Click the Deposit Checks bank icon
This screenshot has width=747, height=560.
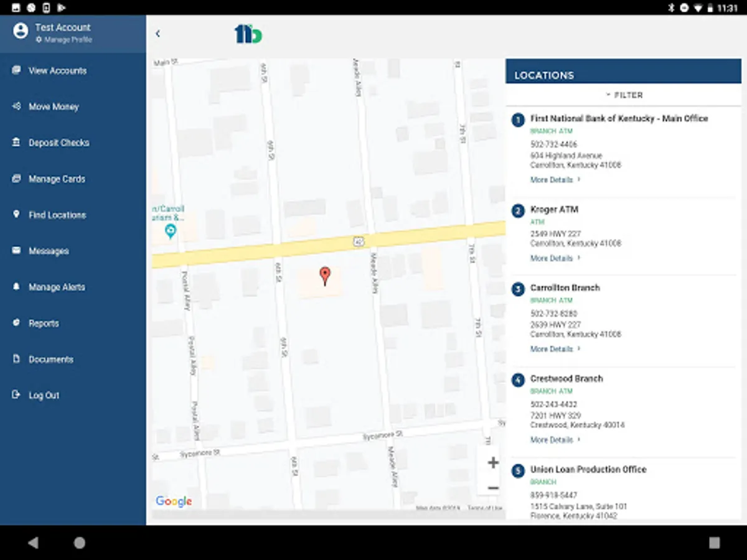[x=16, y=142]
